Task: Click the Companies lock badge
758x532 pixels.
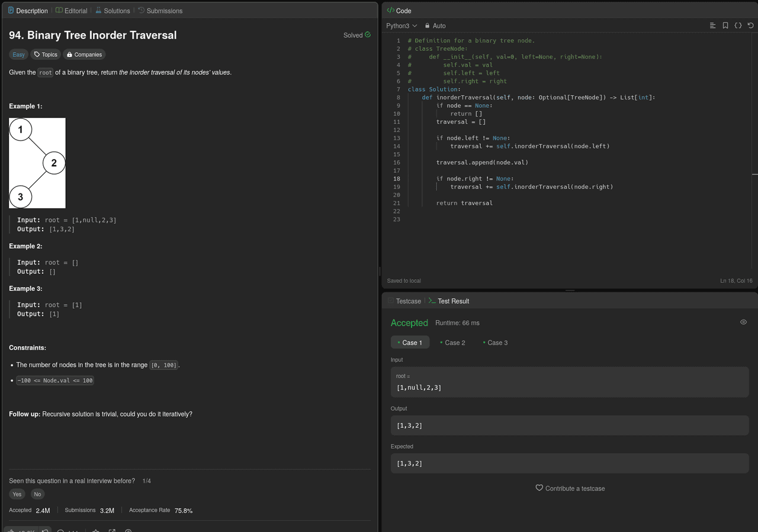Action: (84, 54)
